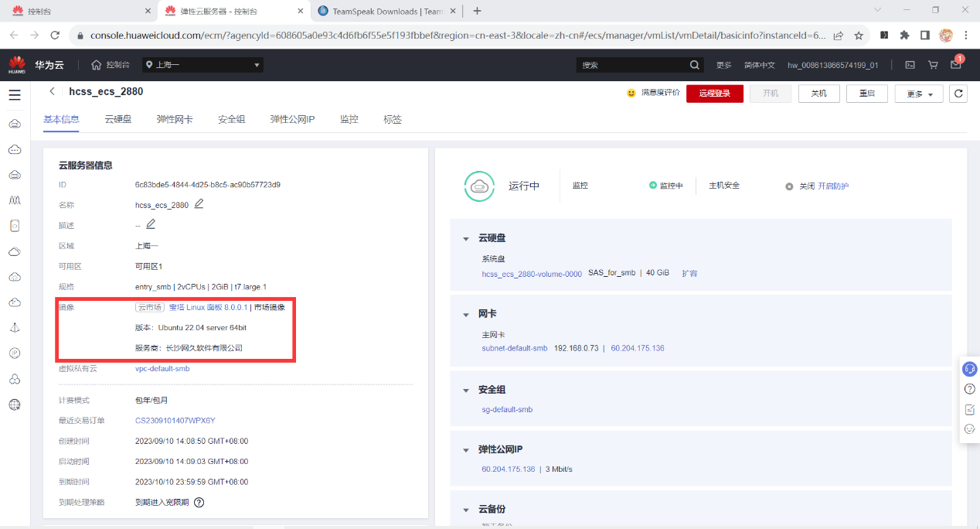The image size is (980, 529).
Task: Collapse the 云硬盘 section
Action: [466, 239]
